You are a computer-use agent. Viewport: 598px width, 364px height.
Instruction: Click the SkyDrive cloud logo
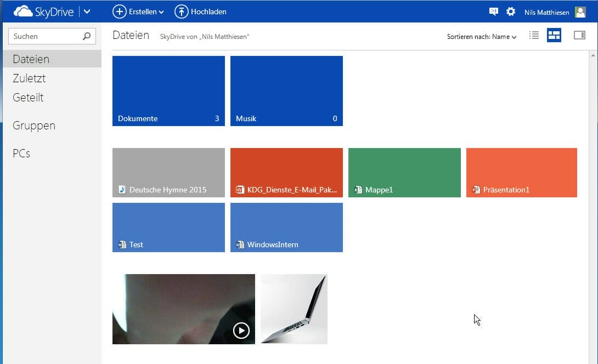[x=22, y=12]
